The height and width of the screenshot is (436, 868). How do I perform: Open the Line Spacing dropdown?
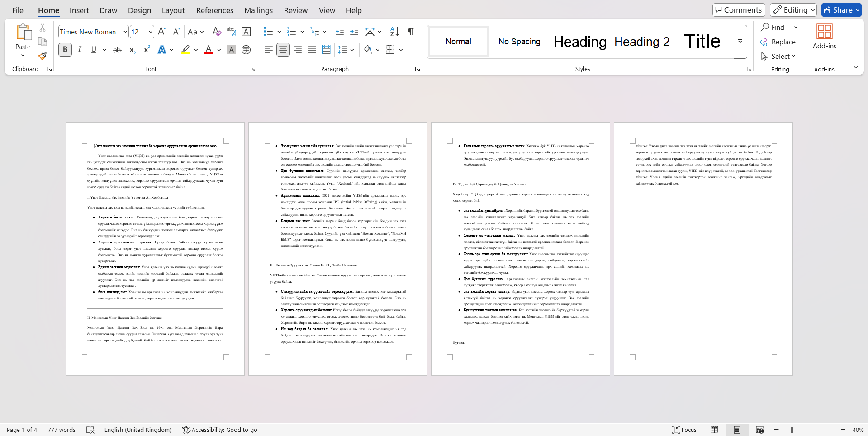(352, 50)
